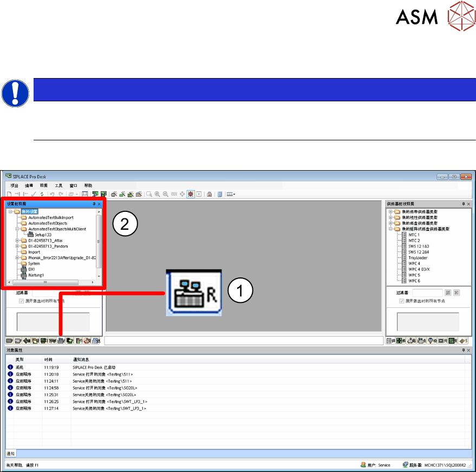Select AutomatedTestBulkImport folder

coord(51,217)
